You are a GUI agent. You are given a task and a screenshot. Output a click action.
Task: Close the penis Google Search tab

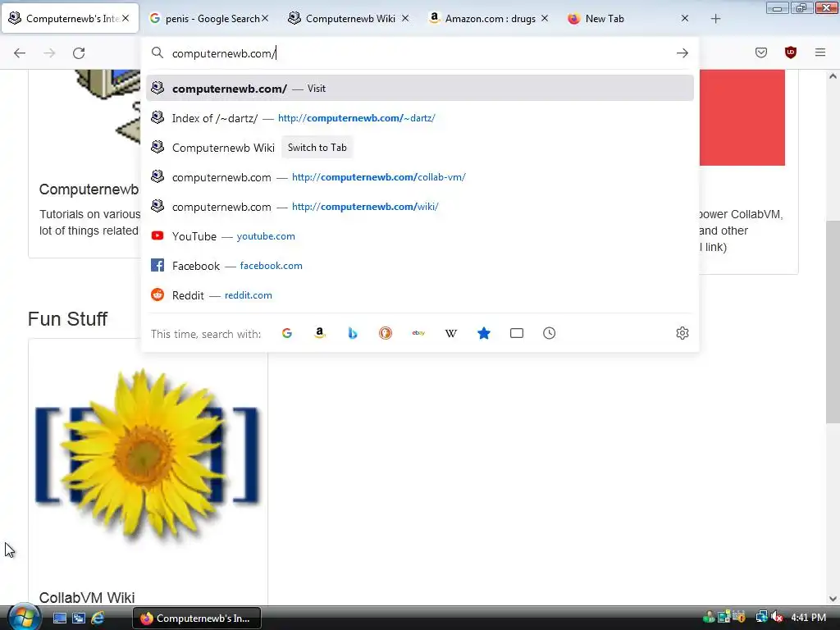tap(265, 18)
